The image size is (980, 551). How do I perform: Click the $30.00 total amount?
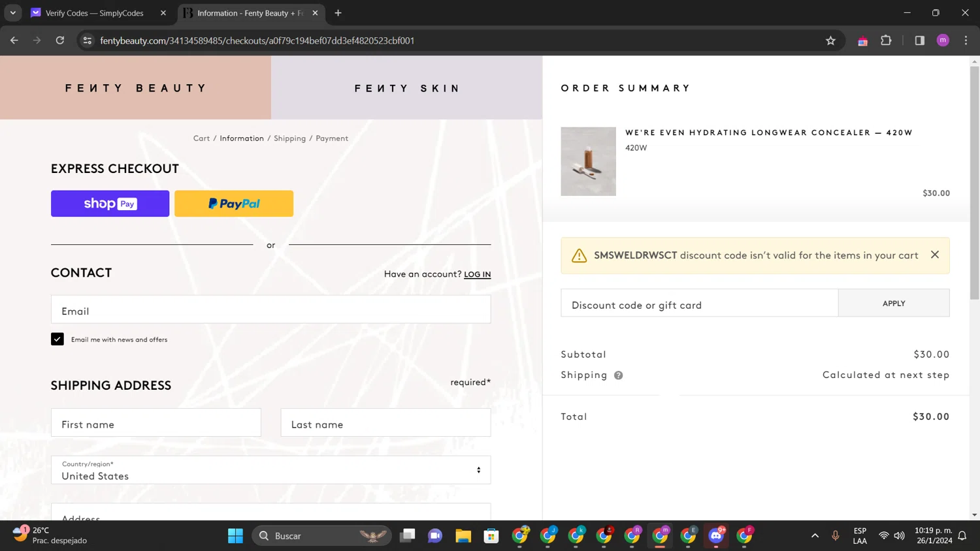tap(931, 417)
